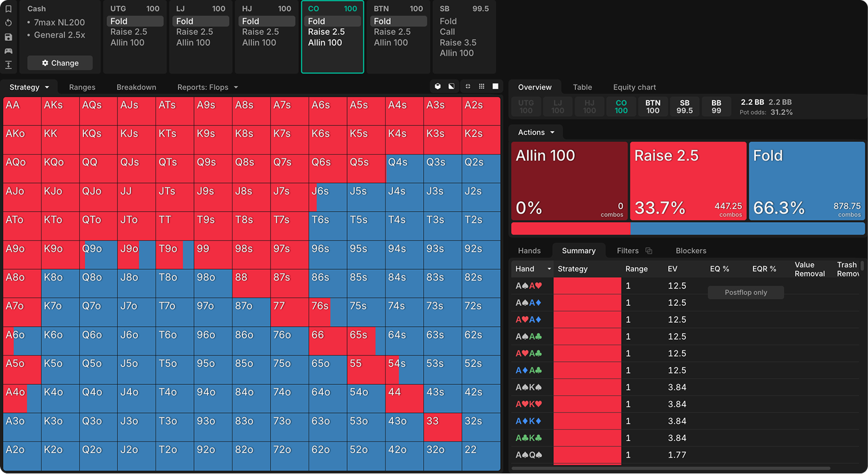Click the diagonal half-filled square icon
The width and height of the screenshot is (868, 474).
click(x=451, y=86)
